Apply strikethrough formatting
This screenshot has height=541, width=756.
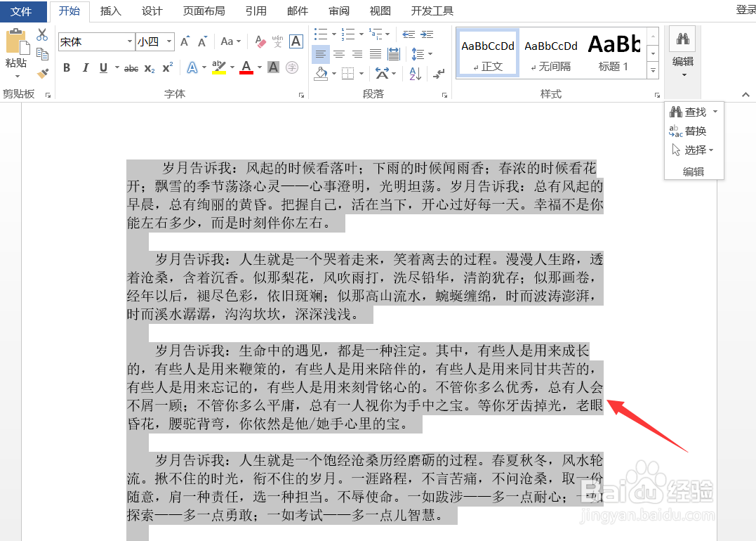pos(131,68)
